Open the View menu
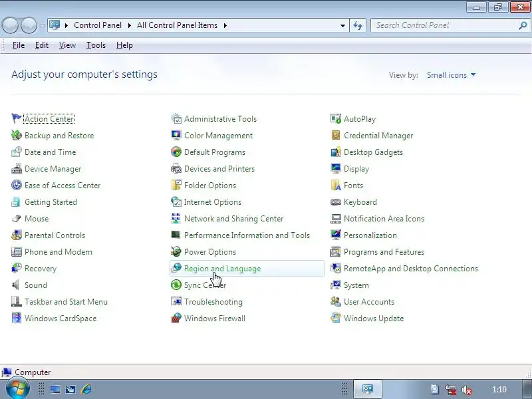The width and height of the screenshot is (532, 399). (x=67, y=45)
